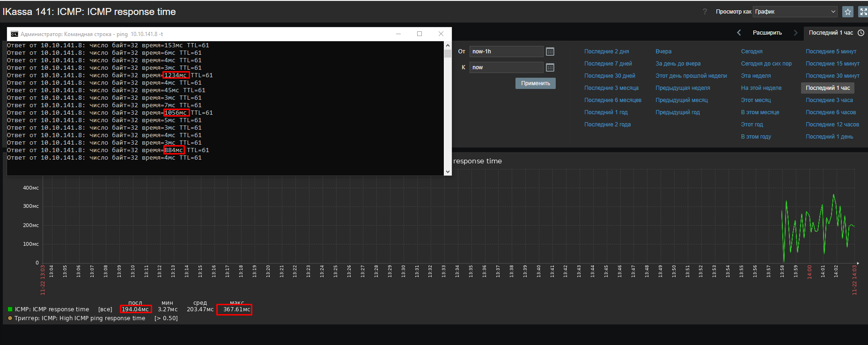Image resolution: width=868 pixels, height=345 pixels.
Task: Shift time range forward with right chevron
Action: click(795, 33)
